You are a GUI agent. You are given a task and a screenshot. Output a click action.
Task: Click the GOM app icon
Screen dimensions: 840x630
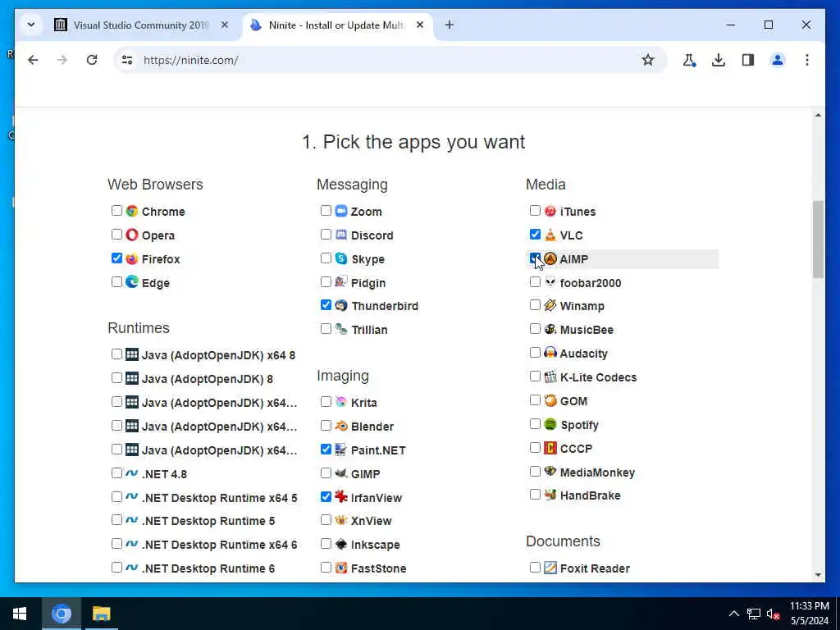tap(550, 400)
